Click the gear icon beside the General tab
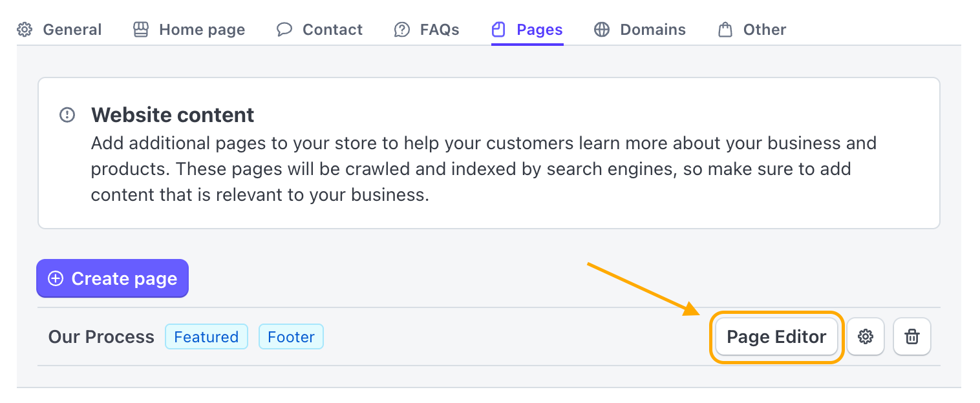The height and width of the screenshot is (403, 980). (x=25, y=29)
